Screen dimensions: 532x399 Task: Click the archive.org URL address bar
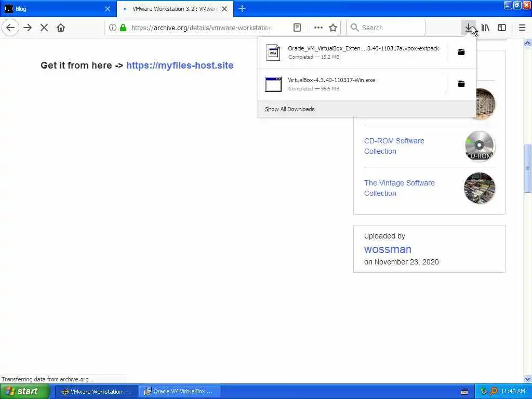[202, 28]
